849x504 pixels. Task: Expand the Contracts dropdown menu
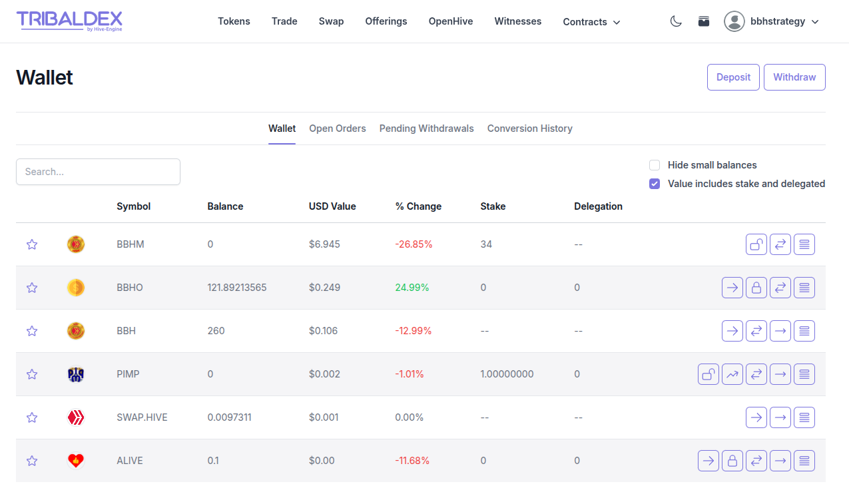point(591,22)
